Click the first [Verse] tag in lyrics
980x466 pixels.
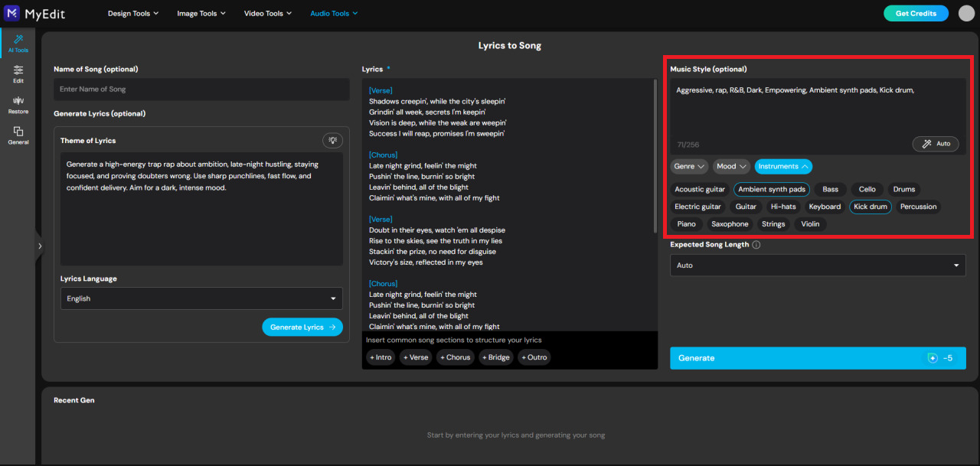(x=381, y=90)
